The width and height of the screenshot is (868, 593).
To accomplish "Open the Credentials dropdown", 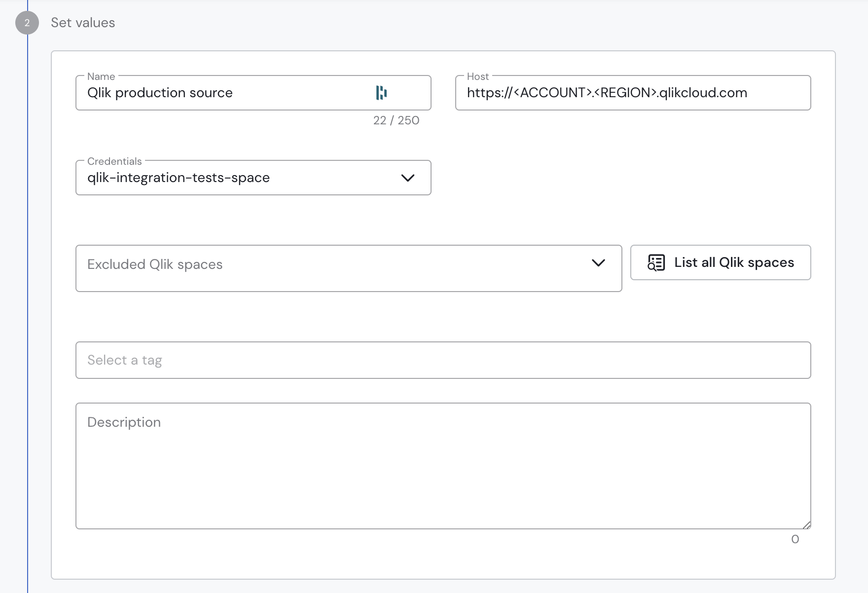I will [253, 178].
